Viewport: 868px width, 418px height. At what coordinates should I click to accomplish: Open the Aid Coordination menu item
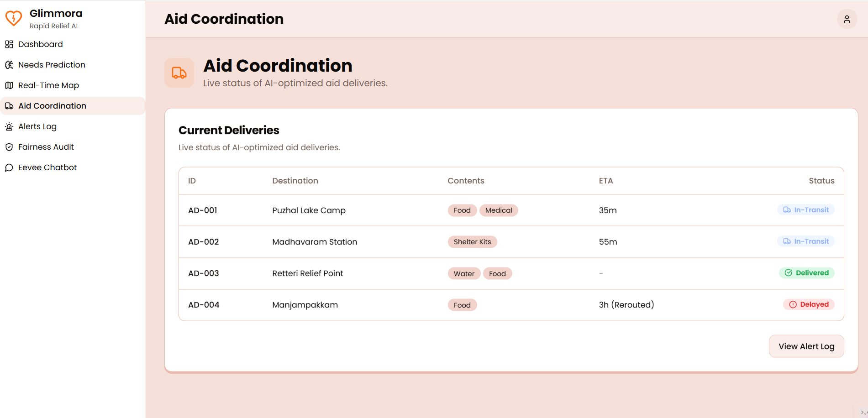coord(73,106)
